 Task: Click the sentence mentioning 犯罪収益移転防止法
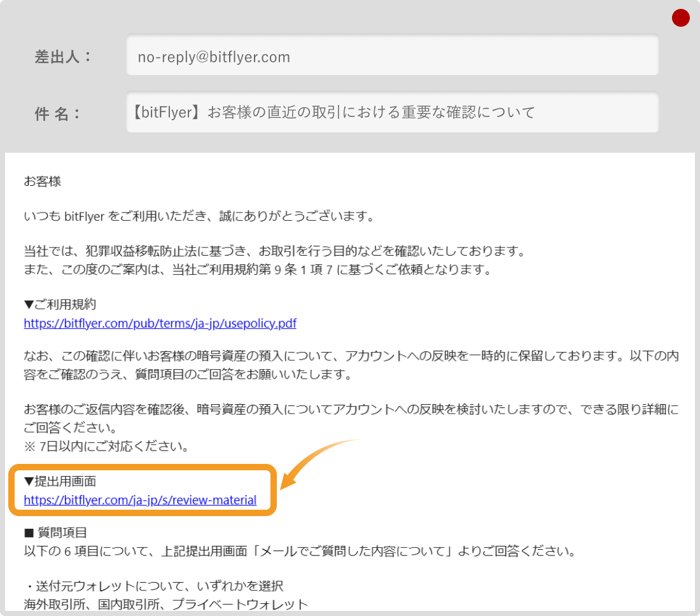click(274, 252)
